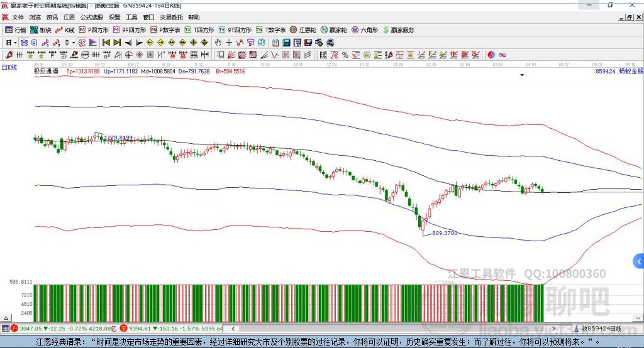Open the 交易委托 menu
The image size is (644, 348).
click(x=171, y=17)
